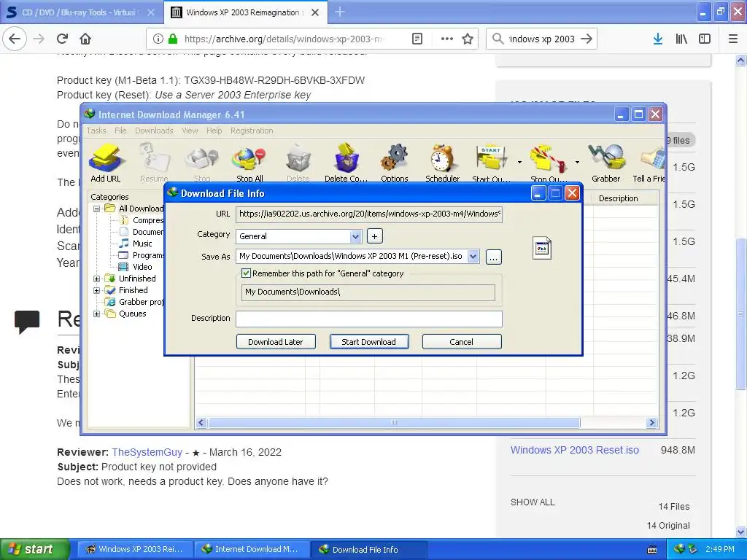
Task: Open TheSystemGuy reviewer profile link
Action: click(147, 452)
